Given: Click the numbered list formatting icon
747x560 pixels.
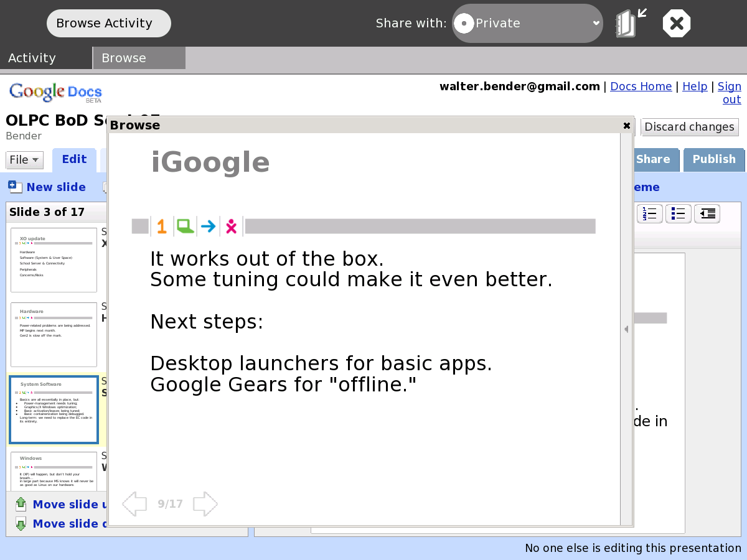Looking at the screenshot, I should pos(649,213).
